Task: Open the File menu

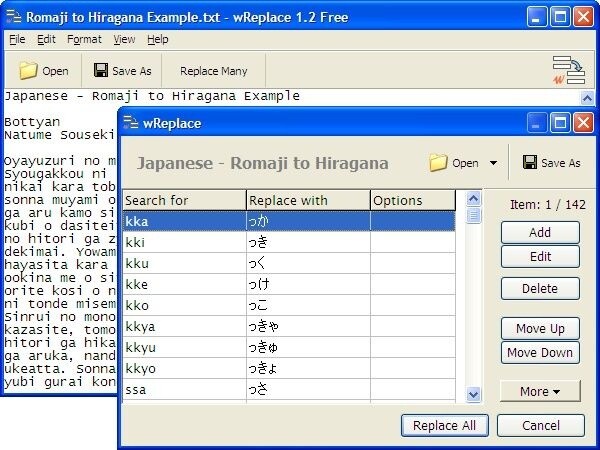Action: click(17, 40)
